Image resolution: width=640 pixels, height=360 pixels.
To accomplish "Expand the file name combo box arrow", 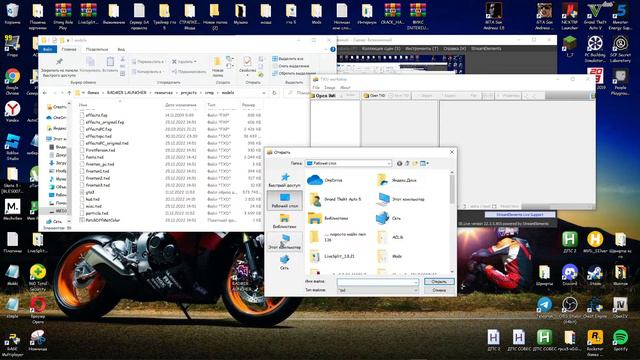I will (x=416, y=282).
